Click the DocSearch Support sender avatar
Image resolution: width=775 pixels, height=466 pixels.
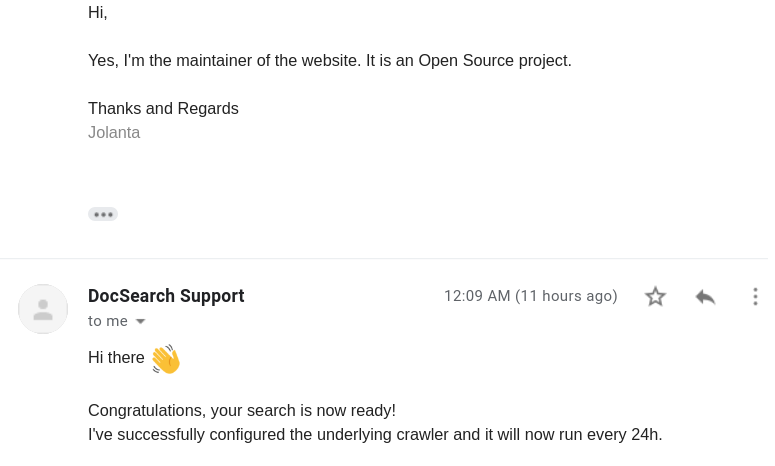(43, 309)
